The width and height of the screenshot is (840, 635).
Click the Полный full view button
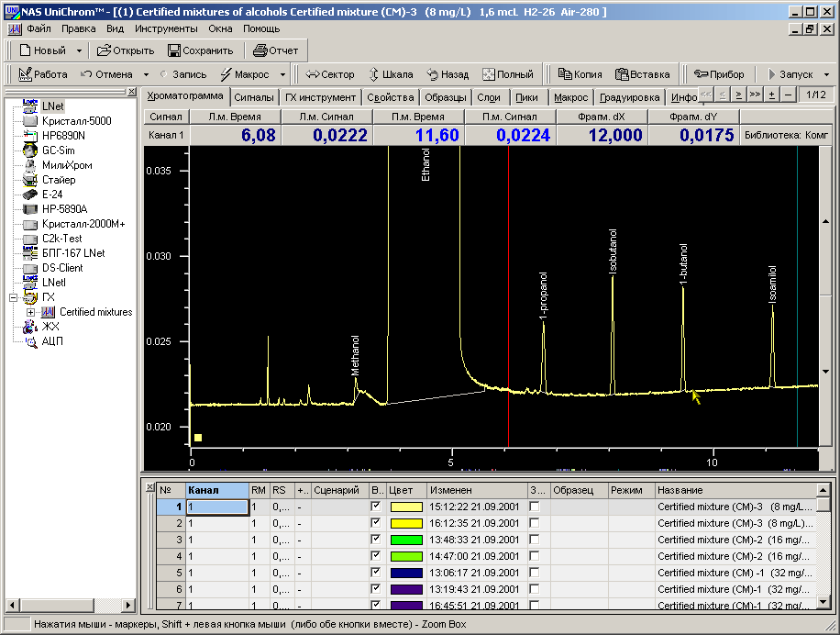pyautogui.click(x=508, y=74)
